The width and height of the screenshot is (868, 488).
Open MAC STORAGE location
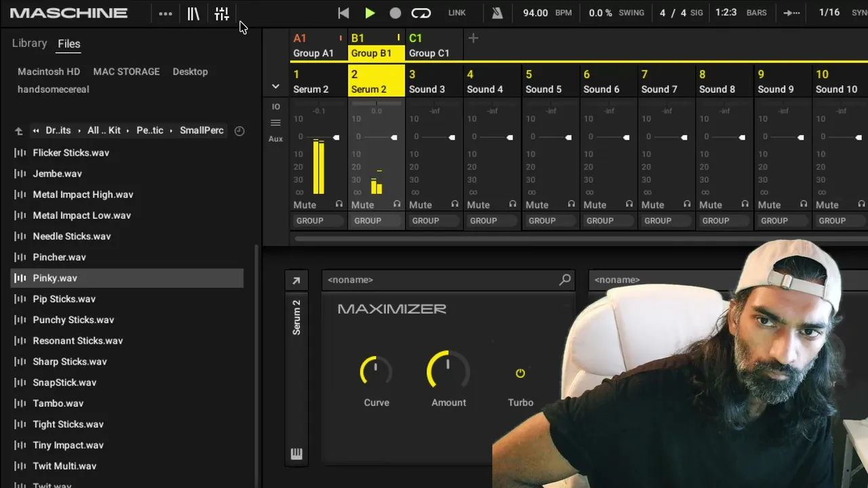(126, 71)
